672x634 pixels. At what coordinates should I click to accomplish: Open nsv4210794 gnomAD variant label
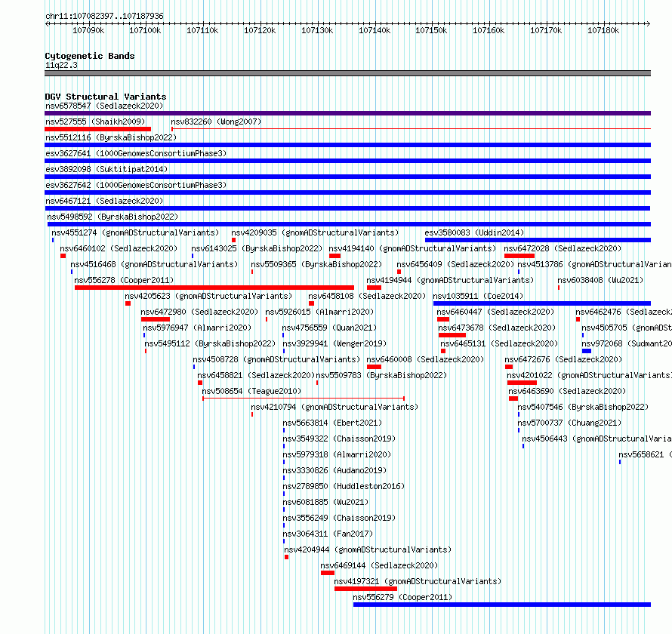click(x=334, y=407)
